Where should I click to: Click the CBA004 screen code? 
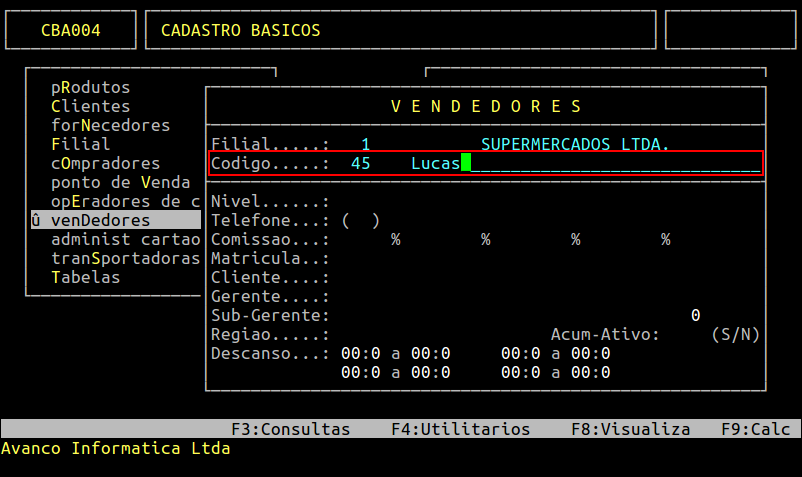pos(71,30)
